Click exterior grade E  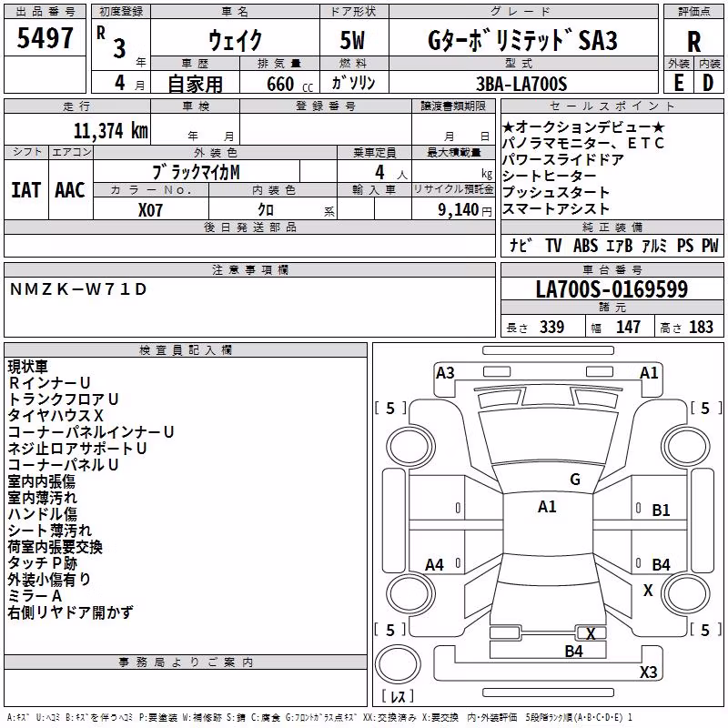(679, 83)
